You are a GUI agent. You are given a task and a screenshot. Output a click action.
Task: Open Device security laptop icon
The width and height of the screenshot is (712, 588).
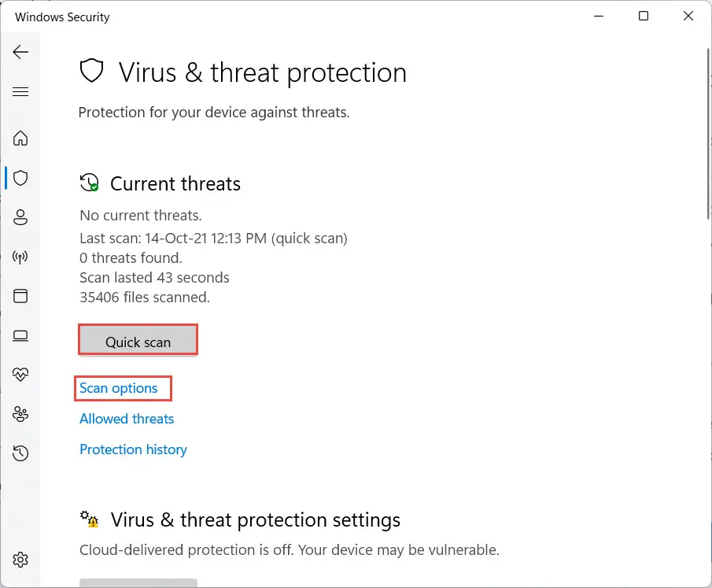tap(20, 336)
